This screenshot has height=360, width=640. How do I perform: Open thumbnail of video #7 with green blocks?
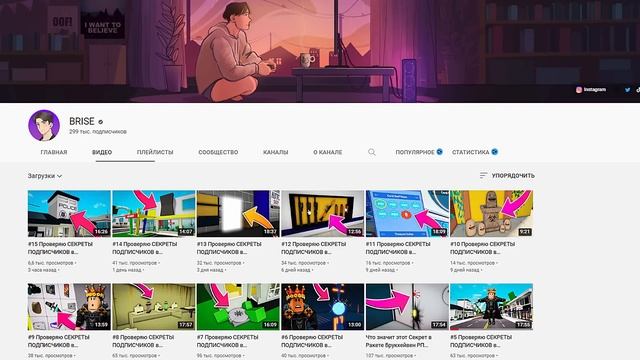[x=238, y=307]
